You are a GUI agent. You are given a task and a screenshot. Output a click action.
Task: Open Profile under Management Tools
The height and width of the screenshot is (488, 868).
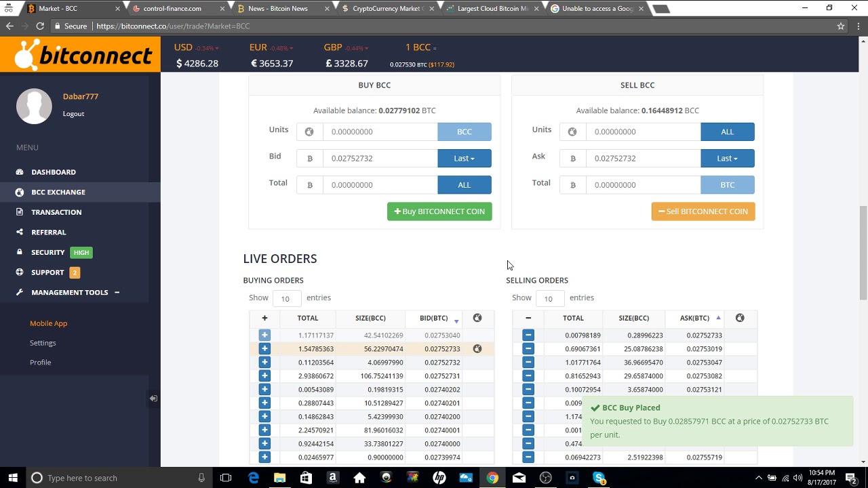point(40,363)
